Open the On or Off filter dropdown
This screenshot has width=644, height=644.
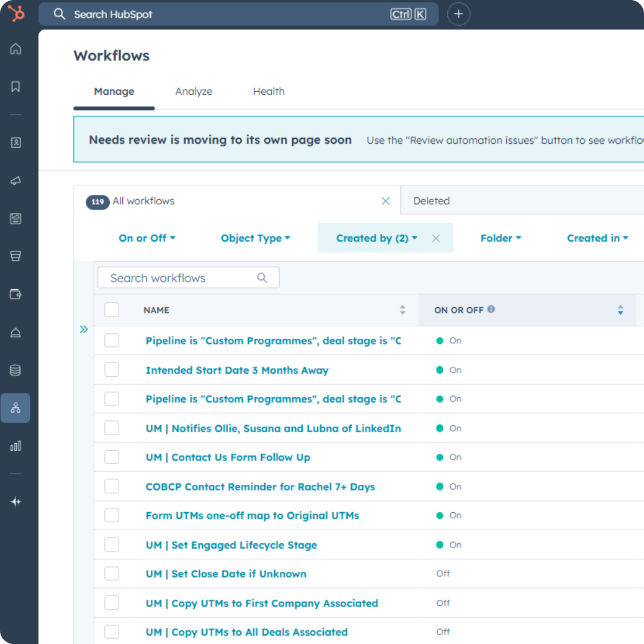147,238
